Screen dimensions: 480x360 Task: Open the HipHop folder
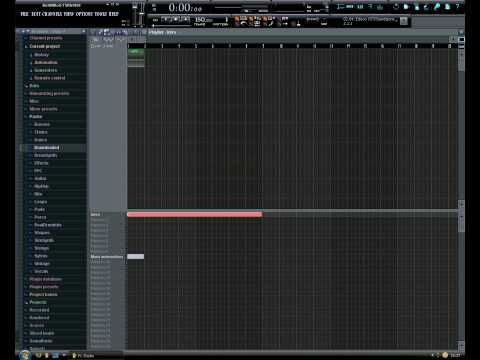tap(41, 186)
